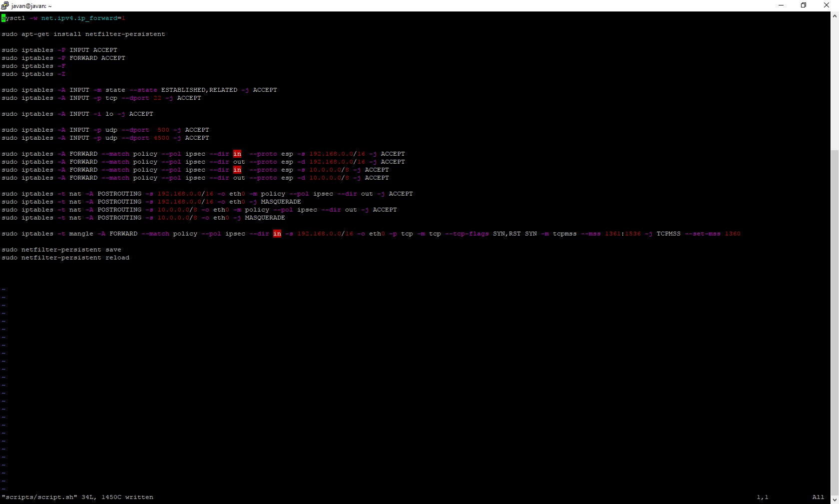
Task: Click 'ESTABLISHED,RELATED' in the state rule
Action: [x=199, y=90]
